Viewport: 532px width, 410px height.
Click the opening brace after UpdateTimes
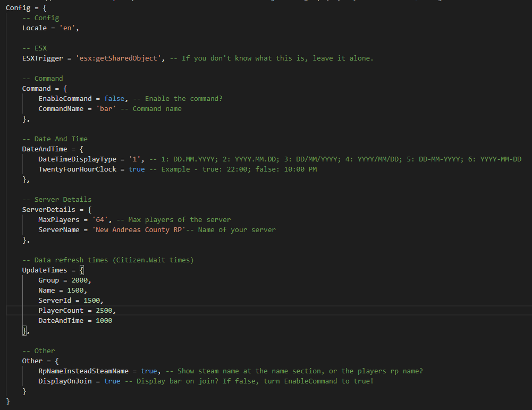click(81, 270)
